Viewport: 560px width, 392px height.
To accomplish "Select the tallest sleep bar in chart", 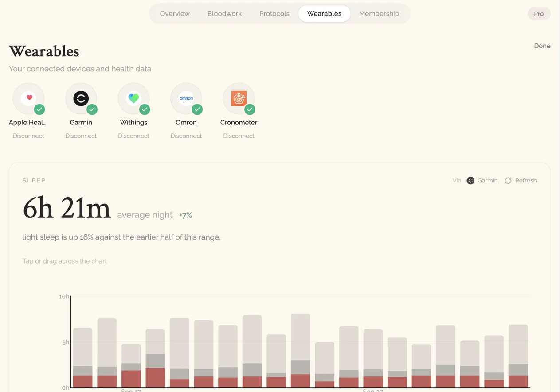I will click(x=301, y=350).
